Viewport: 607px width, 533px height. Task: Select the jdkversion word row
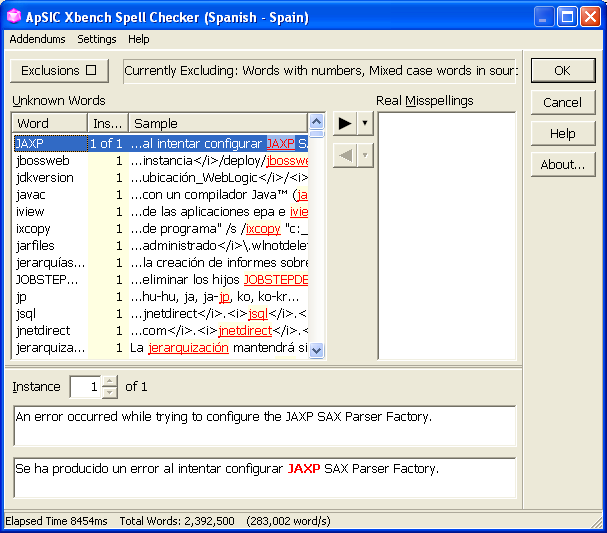pos(161,178)
